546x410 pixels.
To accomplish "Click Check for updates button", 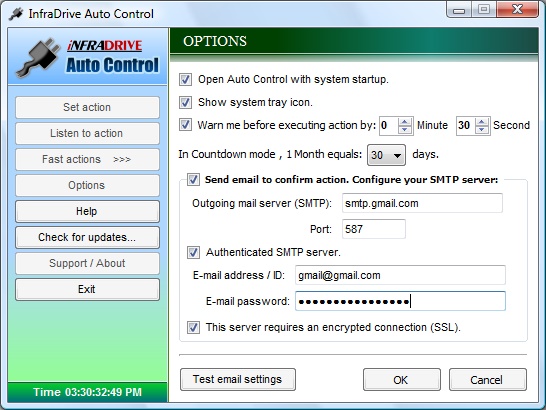I will [87, 238].
